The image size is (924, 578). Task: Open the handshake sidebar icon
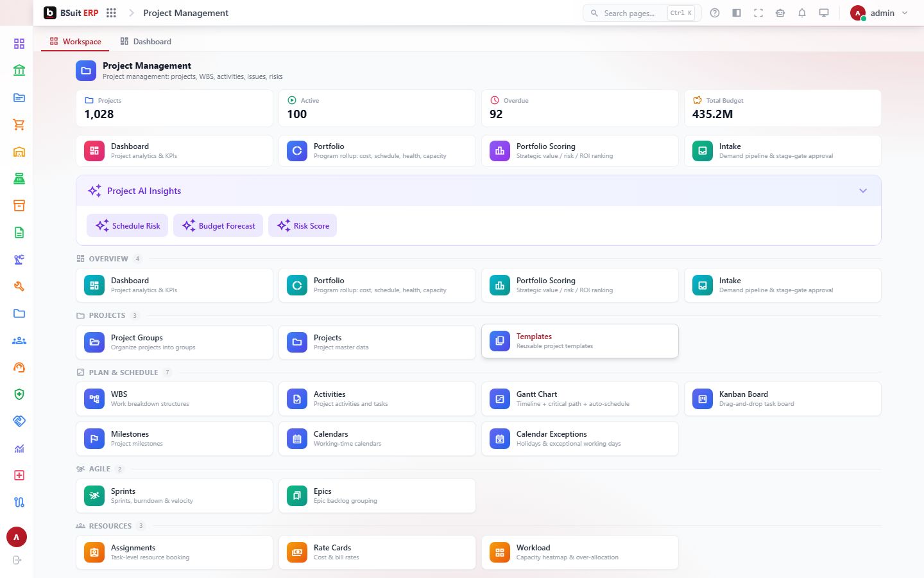click(x=19, y=421)
